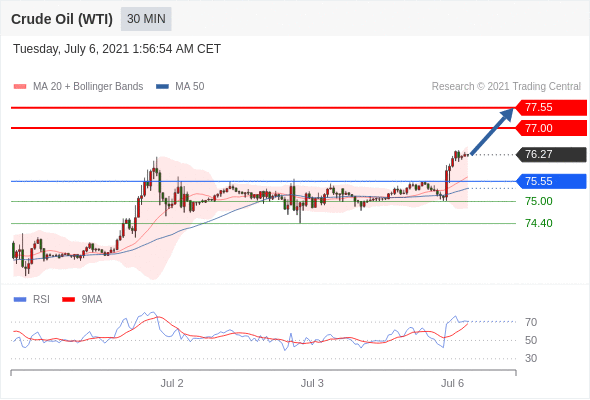The height and width of the screenshot is (400, 590).
Task: Click the 30 MIN timeframe button
Action: tap(146, 19)
